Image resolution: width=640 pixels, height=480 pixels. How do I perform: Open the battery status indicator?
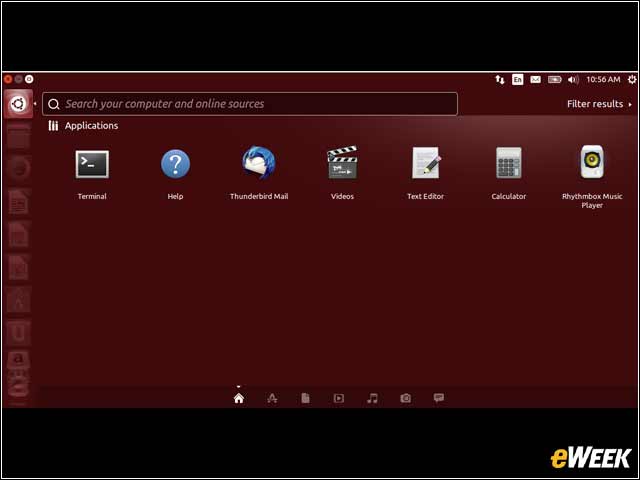click(555, 80)
